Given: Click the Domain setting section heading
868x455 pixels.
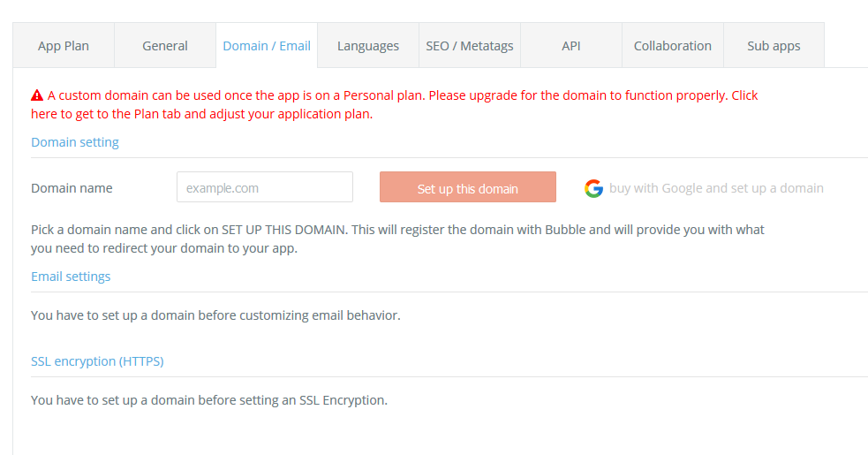Looking at the screenshot, I should 75,142.
